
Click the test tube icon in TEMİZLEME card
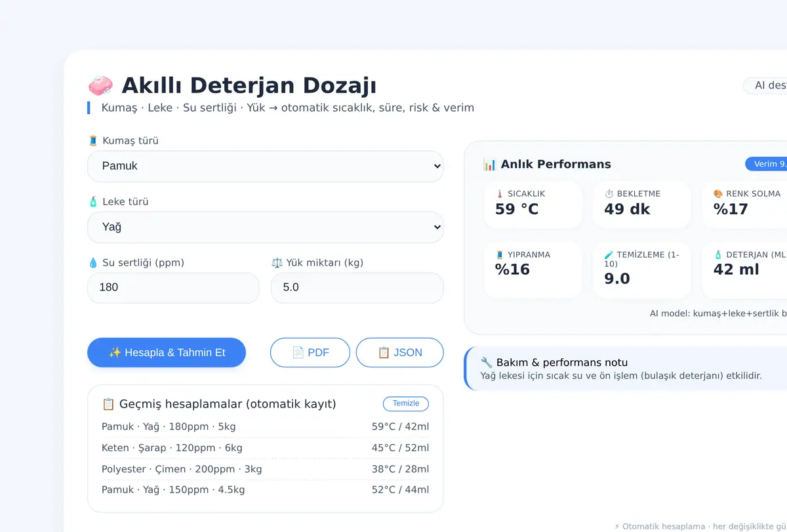coord(609,255)
